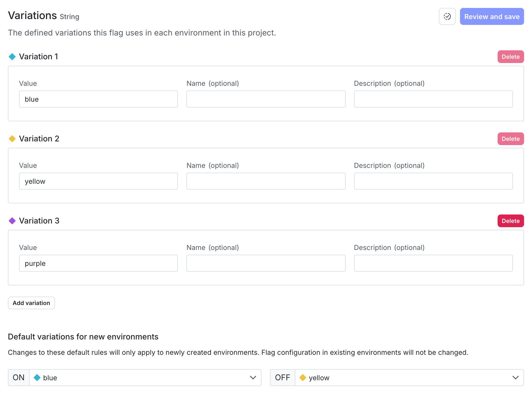Expand the OFF default variation dropdown chevron

(515, 378)
